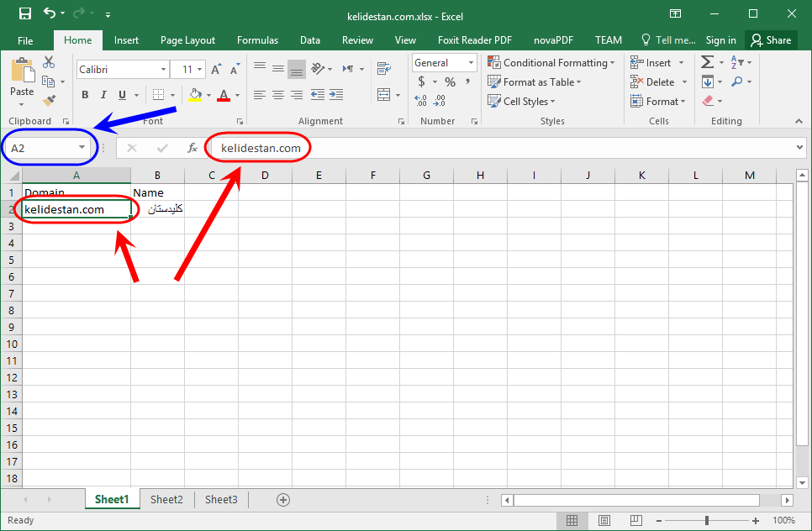
Task: Click the Cut scissors icon
Action: [x=49, y=62]
